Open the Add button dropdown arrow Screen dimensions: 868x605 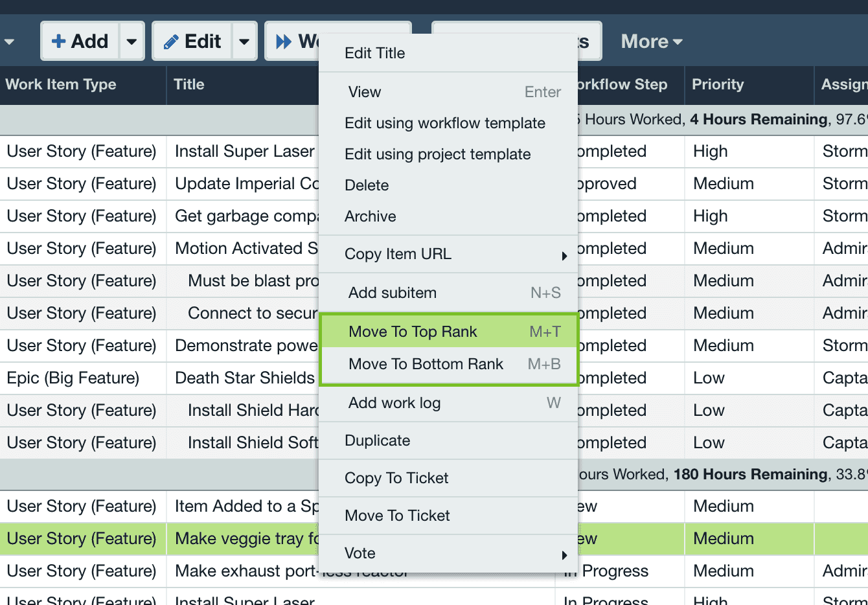(x=131, y=41)
